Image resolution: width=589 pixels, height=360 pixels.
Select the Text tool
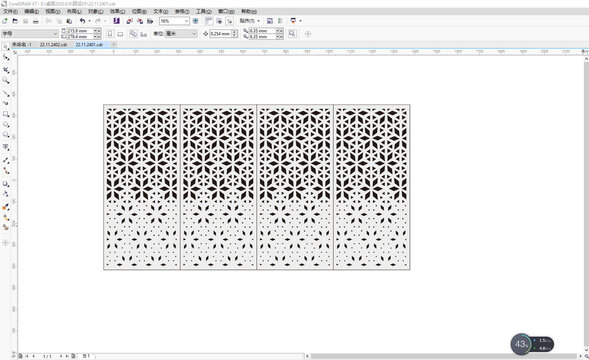click(6, 147)
